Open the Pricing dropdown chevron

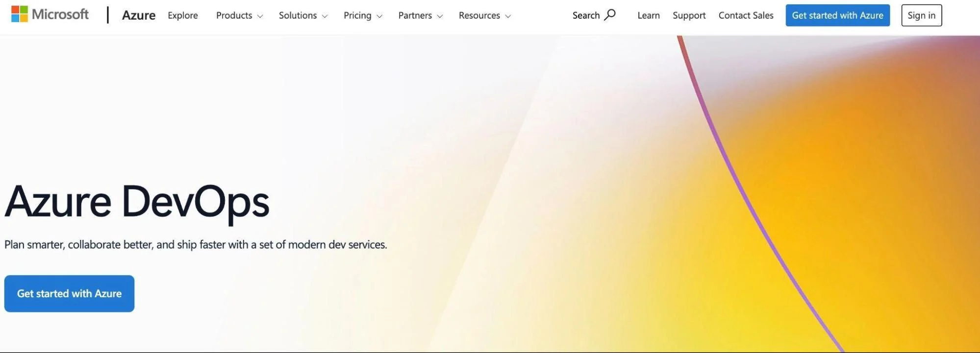[379, 16]
